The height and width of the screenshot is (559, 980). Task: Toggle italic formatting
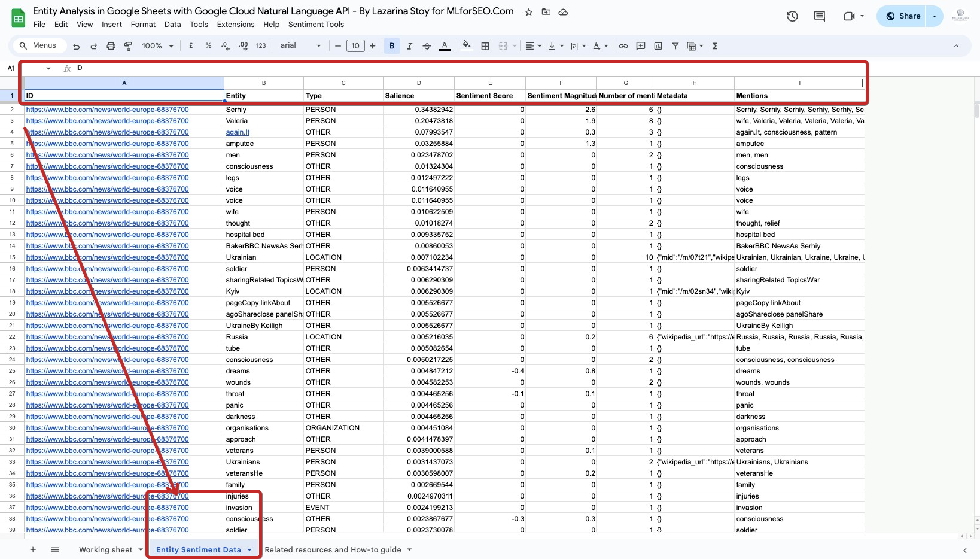click(x=409, y=46)
